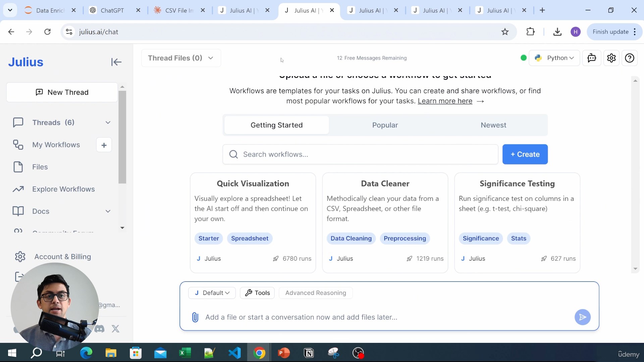Viewport: 644px width, 362px height.
Task: Open the Significance Testing workflow card
Action: (x=517, y=223)
